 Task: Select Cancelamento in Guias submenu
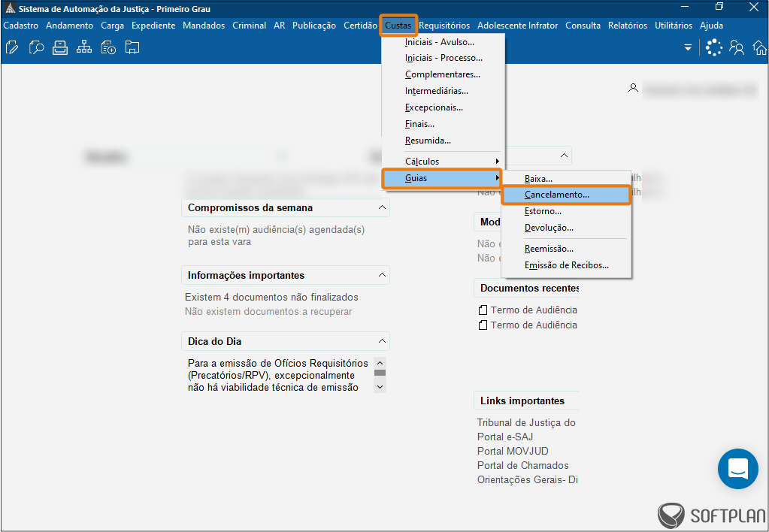[566, 195]
